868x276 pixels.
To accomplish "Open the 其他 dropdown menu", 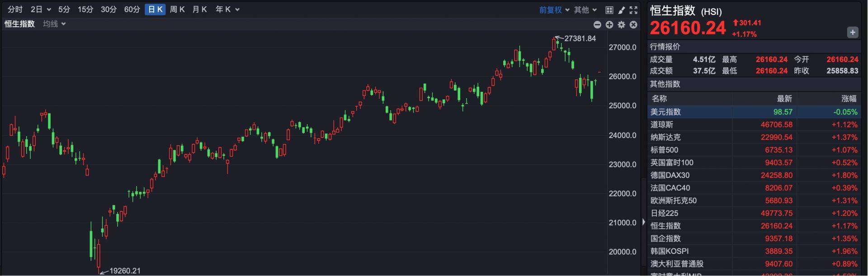I will tap(585, 10).
